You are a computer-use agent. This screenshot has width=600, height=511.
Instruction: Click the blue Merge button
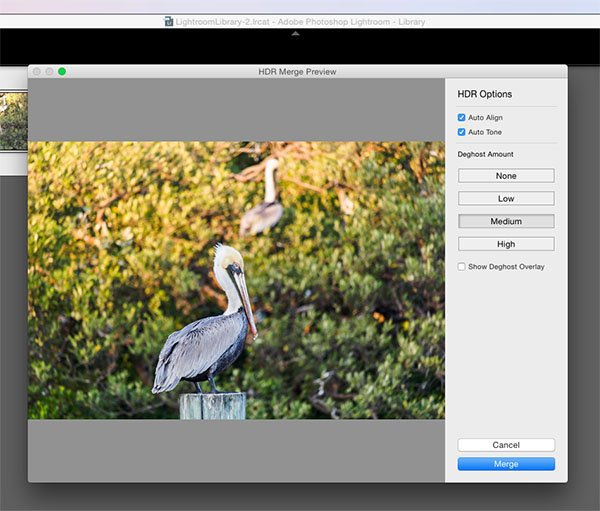pos(506,464)
